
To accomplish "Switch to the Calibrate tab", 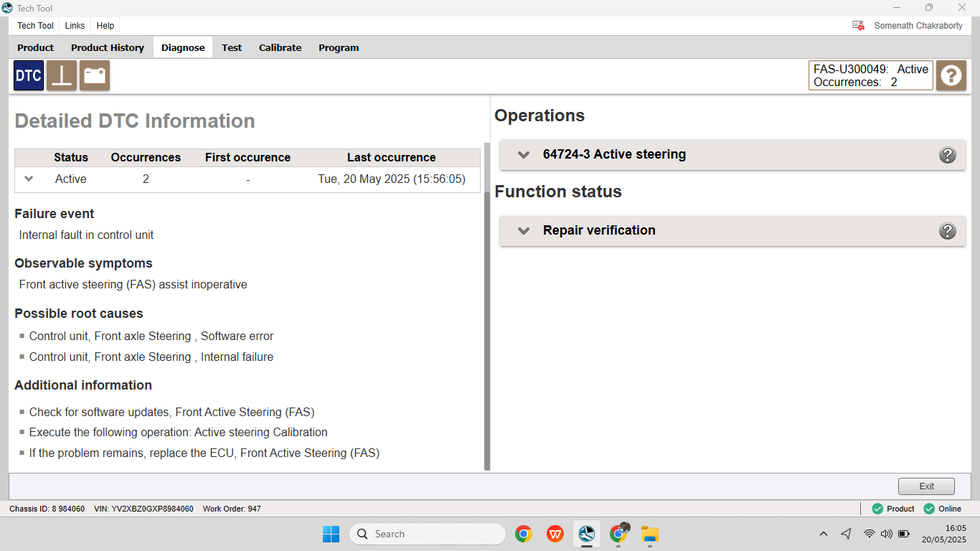I will click(x=280, y=47).
